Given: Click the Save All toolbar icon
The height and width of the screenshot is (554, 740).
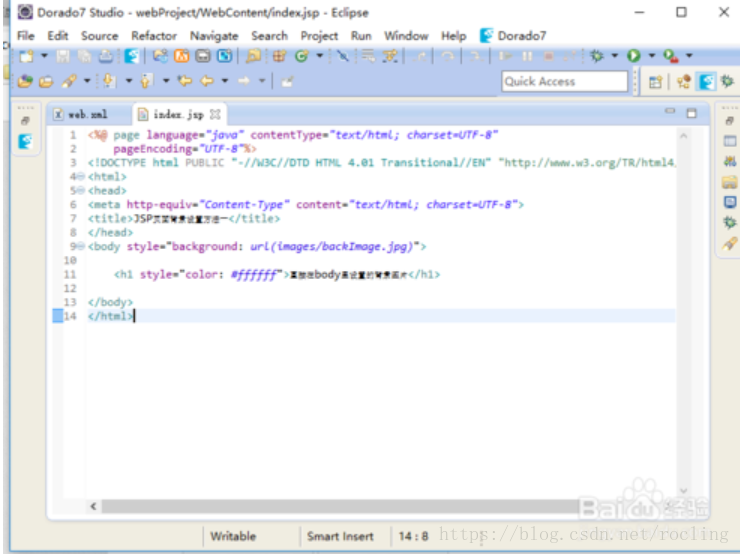Looking at the screenshot, I should pos(84,56).
